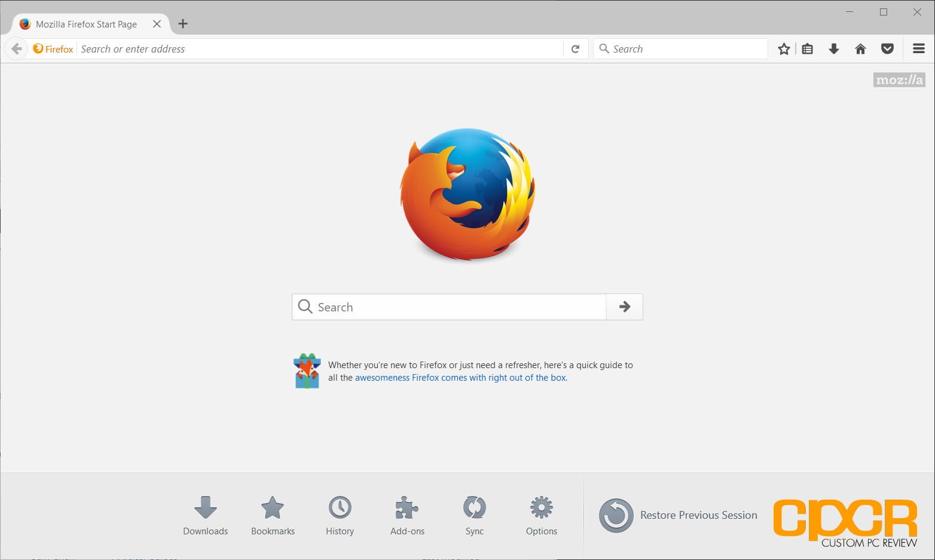
Task: Open the downloads arrow in toolbar
Action: tap(834, 49)
